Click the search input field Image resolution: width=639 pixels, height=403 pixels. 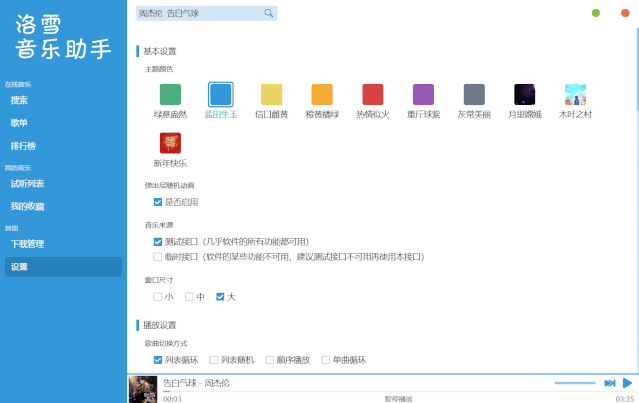point(200,13)
